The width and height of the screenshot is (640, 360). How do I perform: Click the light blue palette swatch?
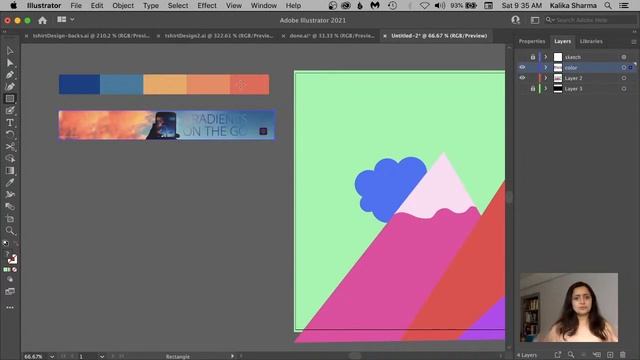pos(122,84)
